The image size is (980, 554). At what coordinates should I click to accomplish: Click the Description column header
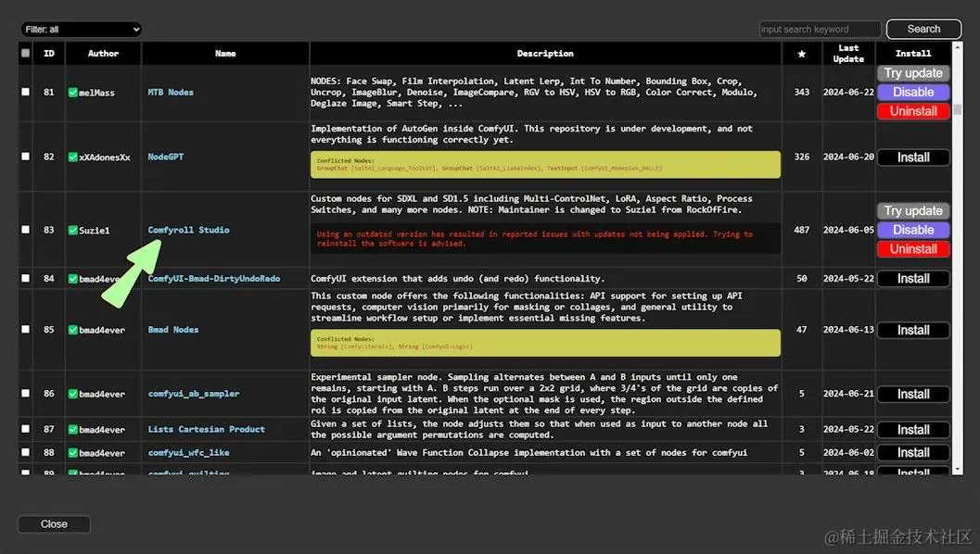(545, 54)
